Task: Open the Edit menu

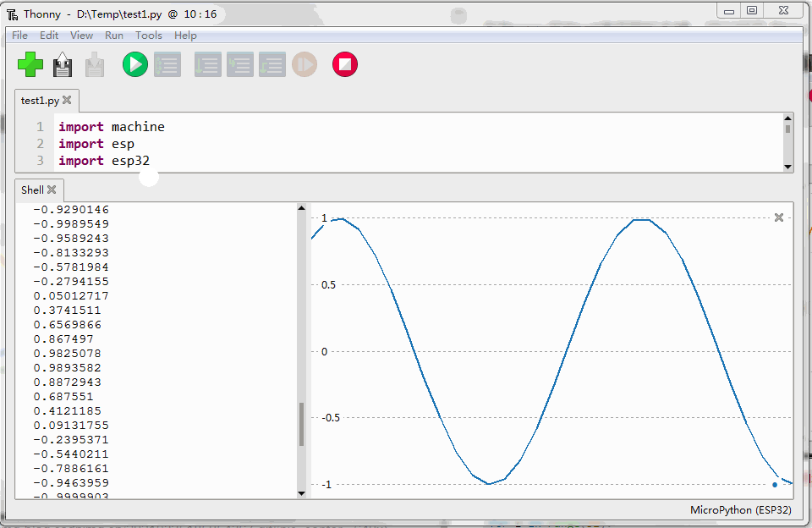Action: tap(49, 36)
